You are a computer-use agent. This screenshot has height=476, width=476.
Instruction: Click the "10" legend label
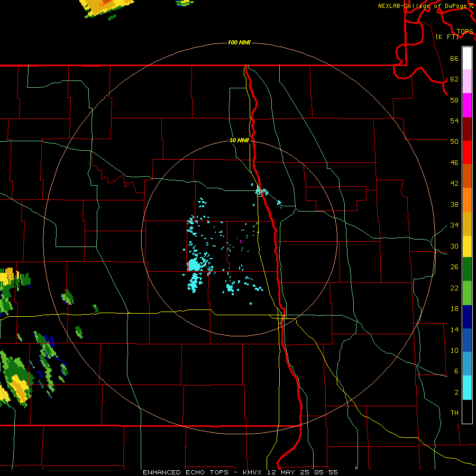coord(454,350)
